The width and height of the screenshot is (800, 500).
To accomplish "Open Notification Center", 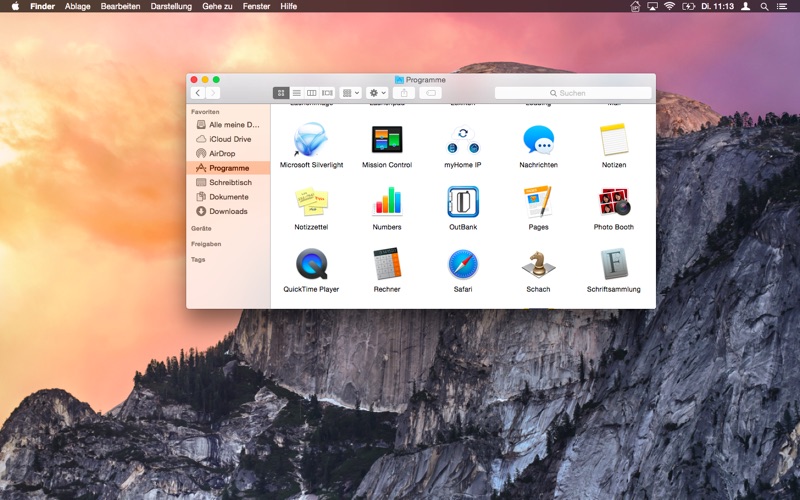I will 782,6.
